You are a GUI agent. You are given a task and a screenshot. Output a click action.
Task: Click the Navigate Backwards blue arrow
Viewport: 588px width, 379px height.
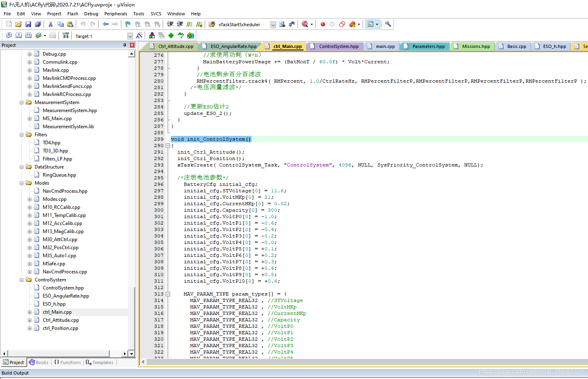click(x=106, y=24)
